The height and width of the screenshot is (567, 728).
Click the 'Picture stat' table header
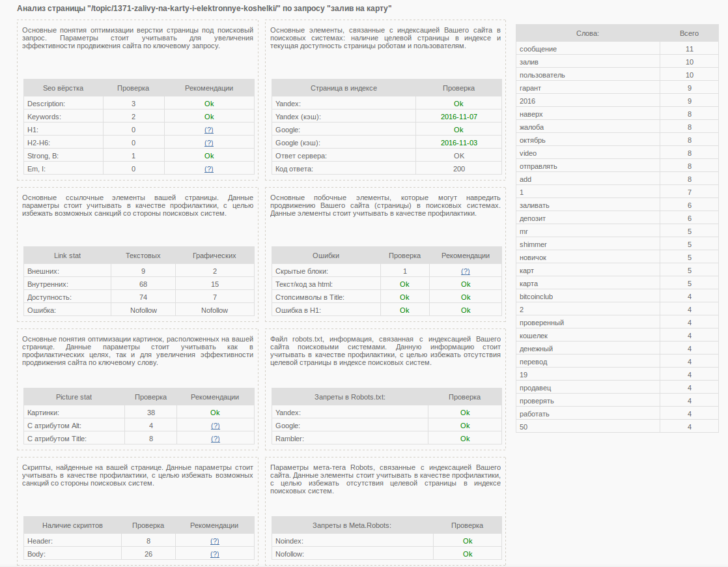[74, 397]
